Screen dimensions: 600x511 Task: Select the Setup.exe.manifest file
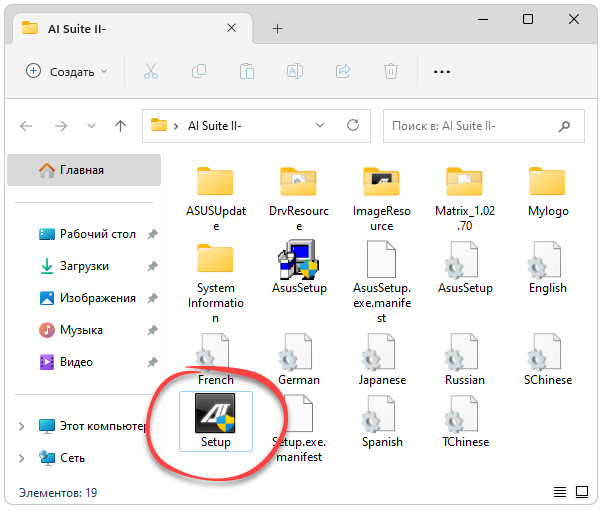(x=299, y=429)
